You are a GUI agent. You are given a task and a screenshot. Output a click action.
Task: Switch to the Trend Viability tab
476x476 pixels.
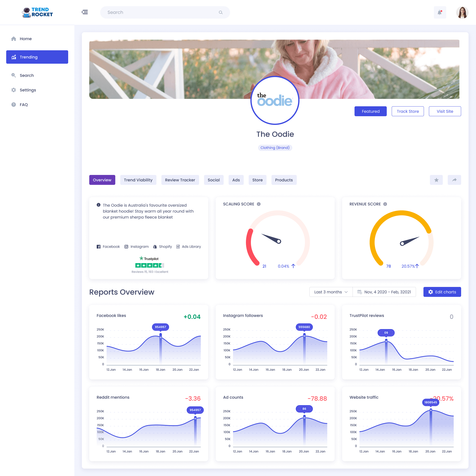pyautogui.click(x=138, y=180)
